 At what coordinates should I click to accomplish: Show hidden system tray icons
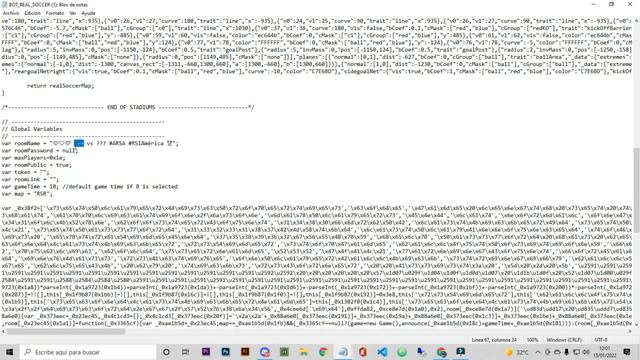pyautogui.click(x=538, y=352)
